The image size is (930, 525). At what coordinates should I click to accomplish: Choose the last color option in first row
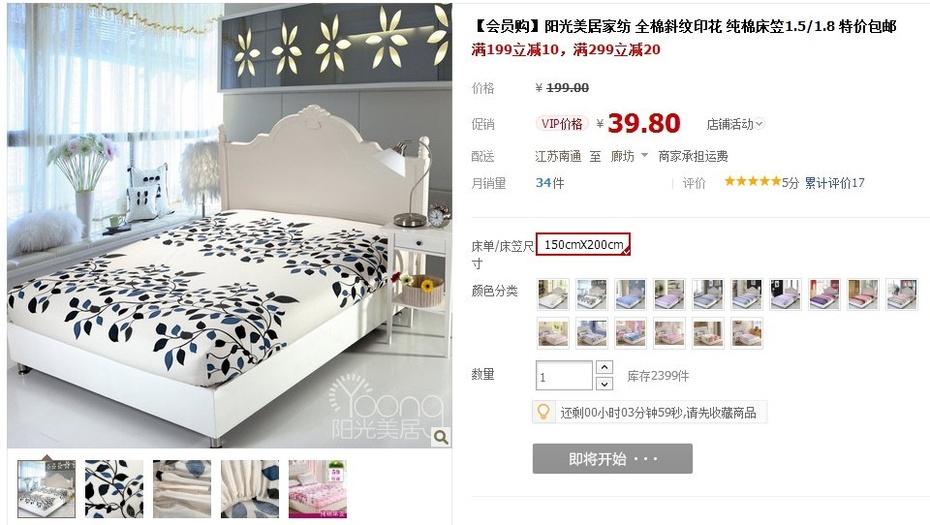coord(902,294)
